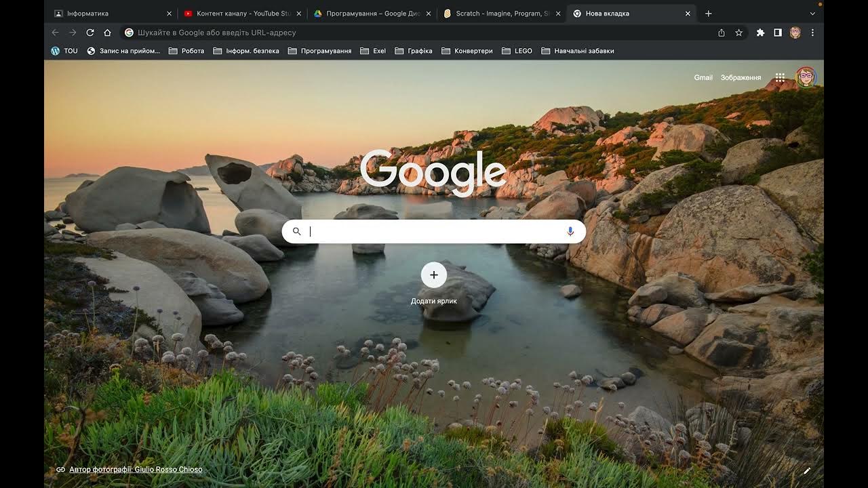The height and width of the screenshot is (488, 868).
Task: Open a new tab with the plus
Action: pos(709,14)
